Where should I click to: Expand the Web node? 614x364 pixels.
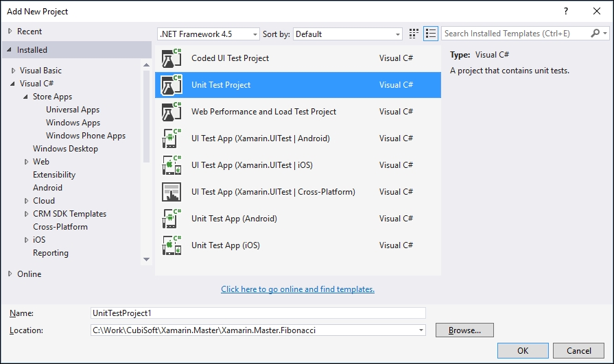pos(26,162)
